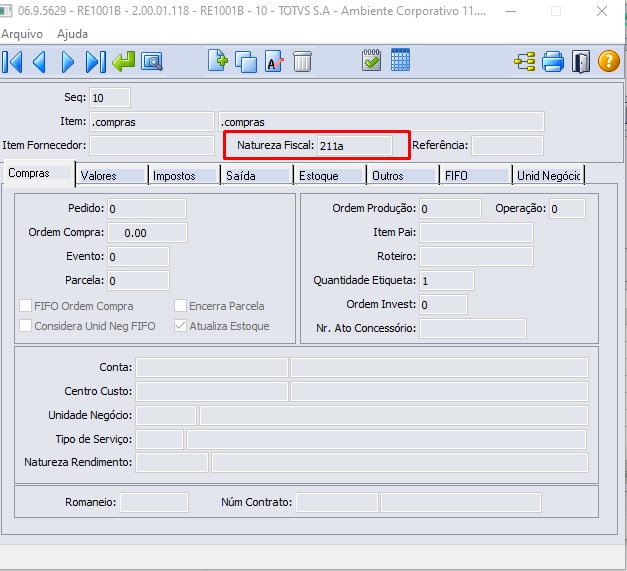Image resolution: width=627 pixels, height=571 pixels.
Task: Toggle Encerra Parcela checkbox
Action: 180,306
